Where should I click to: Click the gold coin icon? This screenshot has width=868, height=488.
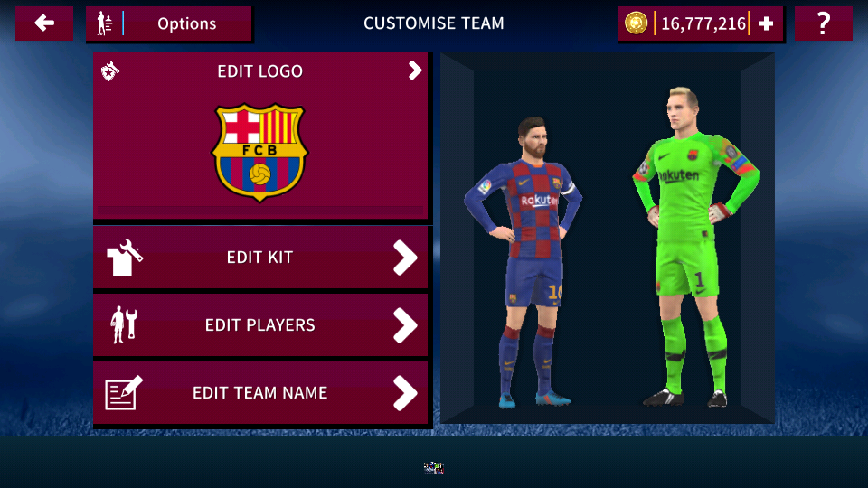click(x=636, y=23)
